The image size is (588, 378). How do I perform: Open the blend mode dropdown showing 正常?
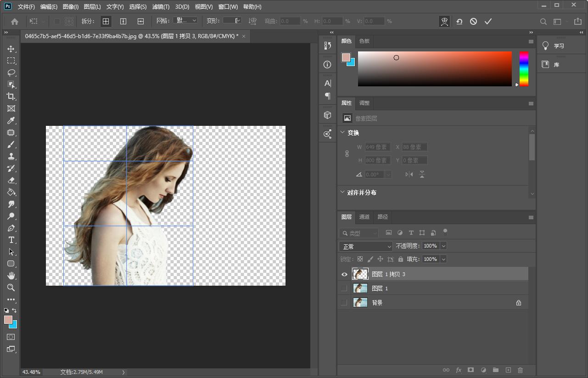tap(365, 246)
